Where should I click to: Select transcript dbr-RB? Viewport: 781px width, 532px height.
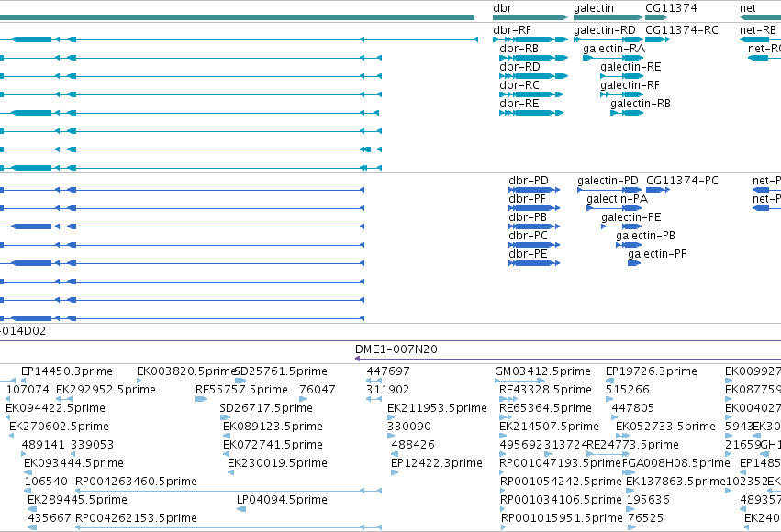point(519,49)
